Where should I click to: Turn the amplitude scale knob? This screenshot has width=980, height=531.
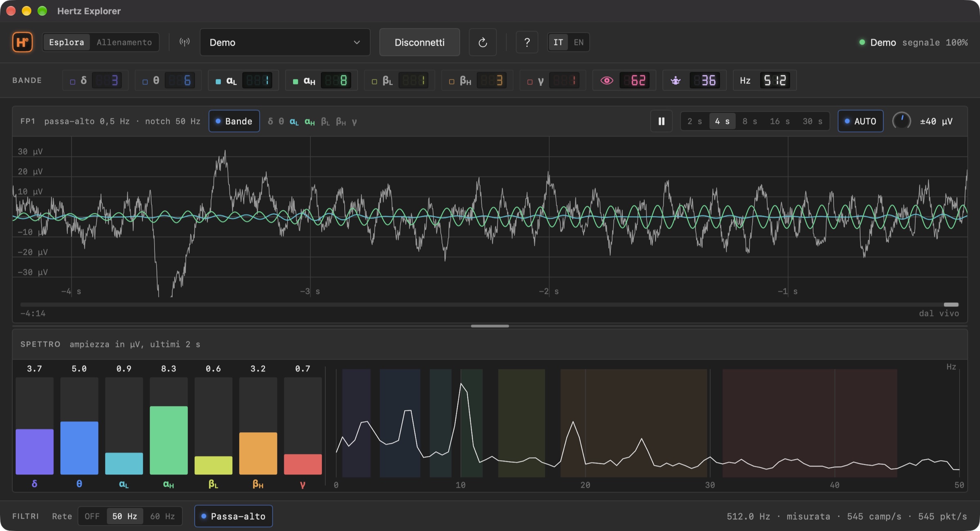[902, 121]
